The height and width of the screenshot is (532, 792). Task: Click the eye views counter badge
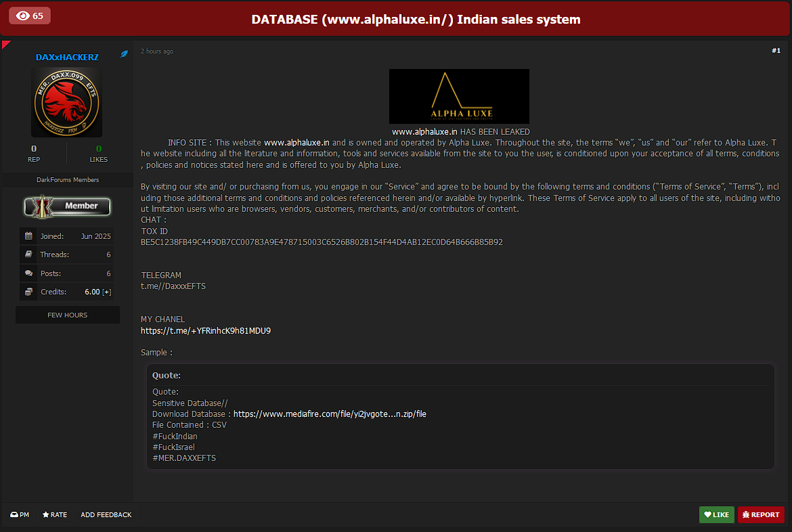pyautogui.click(x=30, y=16)
